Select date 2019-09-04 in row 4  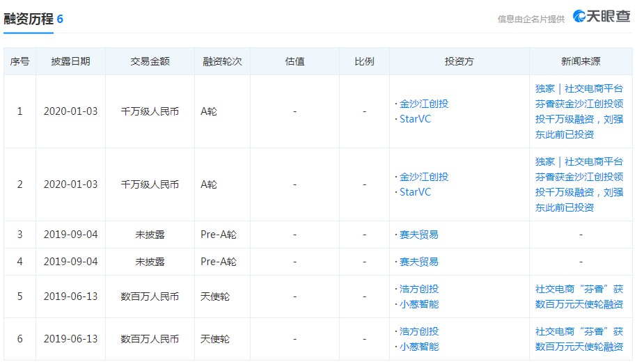(71, 262)
